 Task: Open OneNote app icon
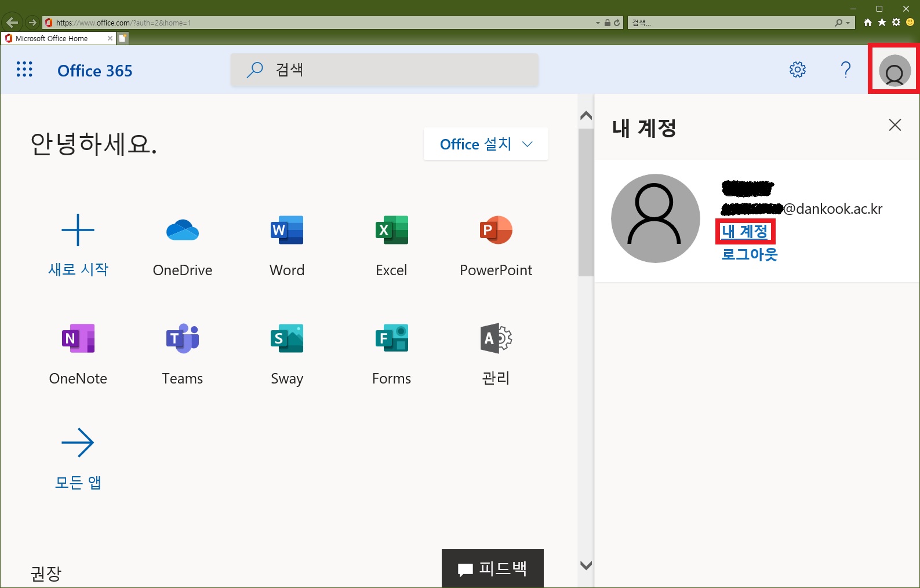click(78, 338)
